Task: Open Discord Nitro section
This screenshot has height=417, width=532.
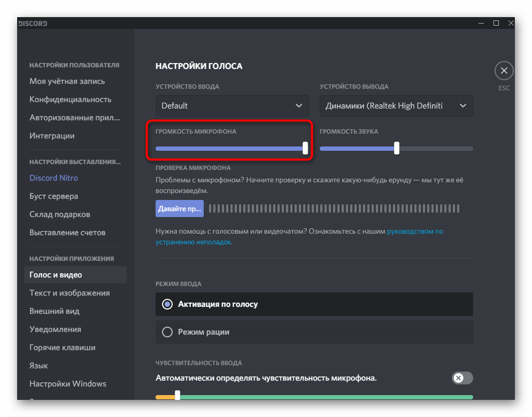Action: 53,178
